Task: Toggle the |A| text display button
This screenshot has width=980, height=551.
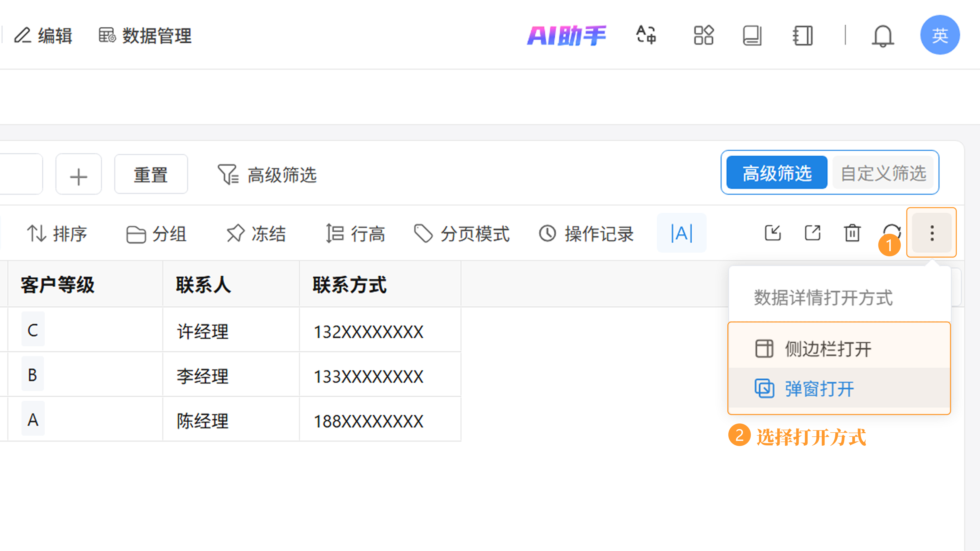Action: pos(681,233)
